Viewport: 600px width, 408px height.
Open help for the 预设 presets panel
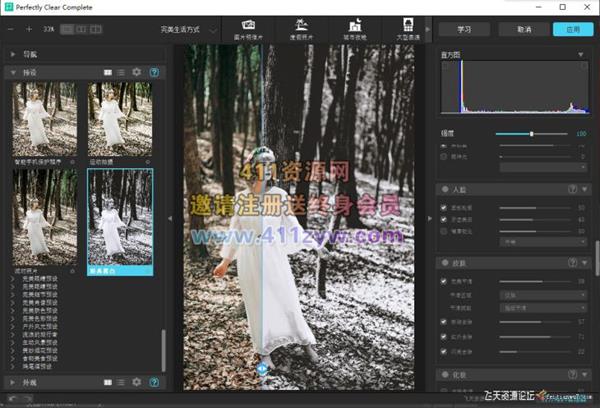click(x=154, y=73)
